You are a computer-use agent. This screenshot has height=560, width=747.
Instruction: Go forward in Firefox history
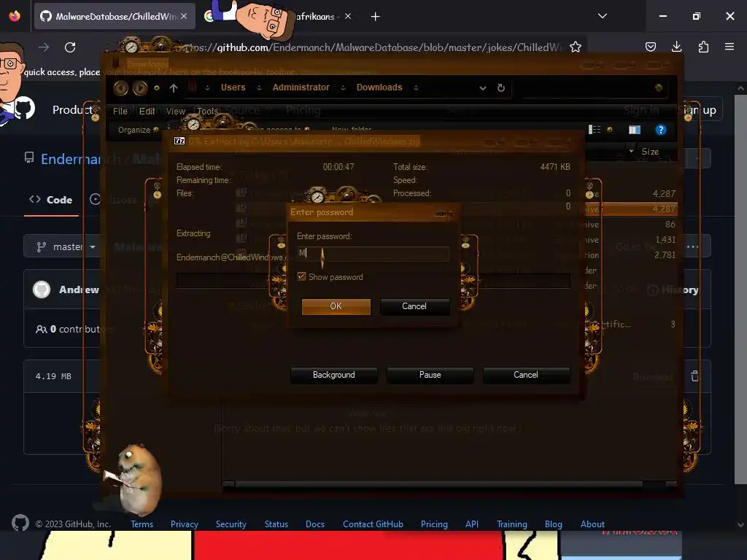click(x=44, y=47)
